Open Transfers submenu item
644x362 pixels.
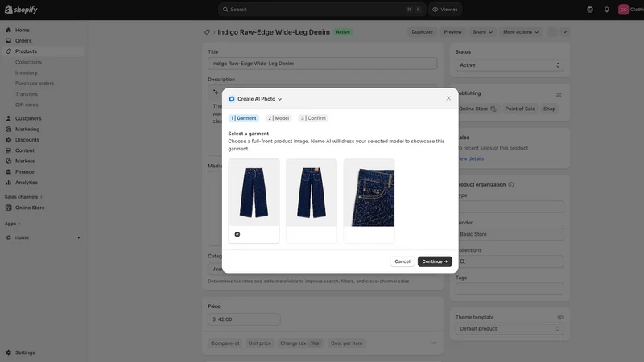27,94
